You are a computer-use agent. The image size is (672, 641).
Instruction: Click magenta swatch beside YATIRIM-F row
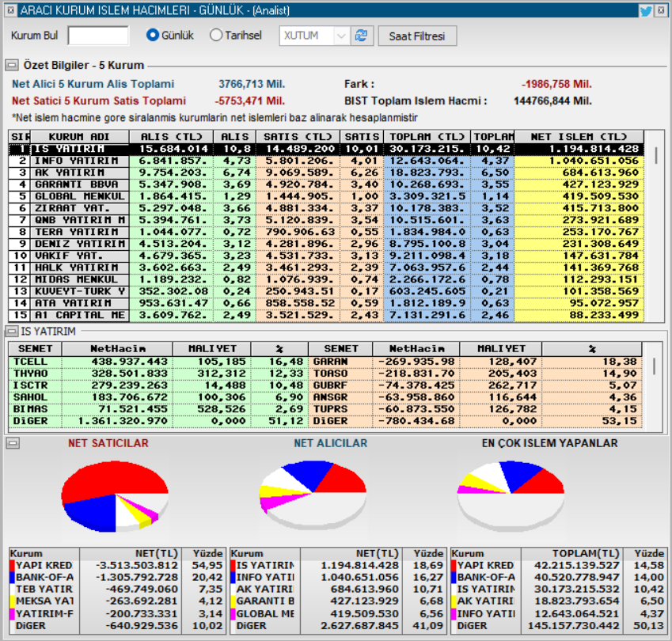13,613
